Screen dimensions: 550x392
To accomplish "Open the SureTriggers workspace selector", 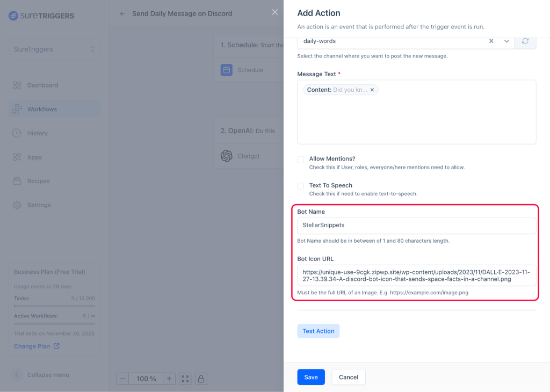I will pyautogui.click(x=54, y=49).
